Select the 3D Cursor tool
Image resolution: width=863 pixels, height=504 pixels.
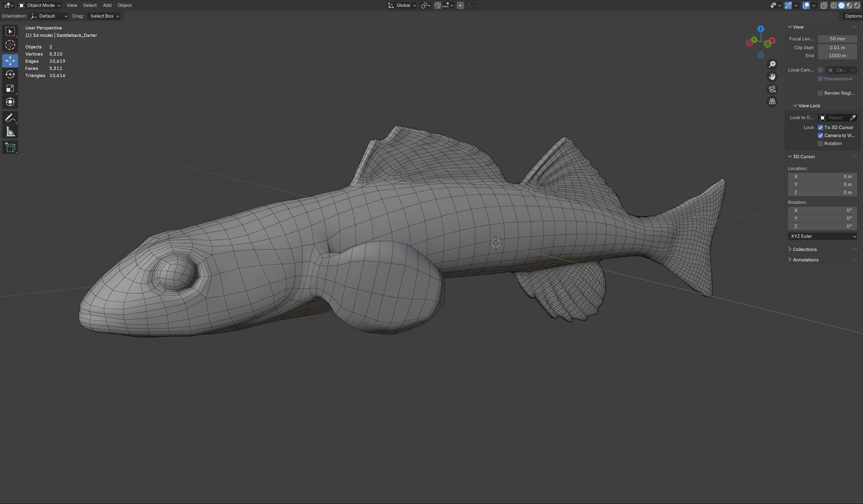point(10,45)
